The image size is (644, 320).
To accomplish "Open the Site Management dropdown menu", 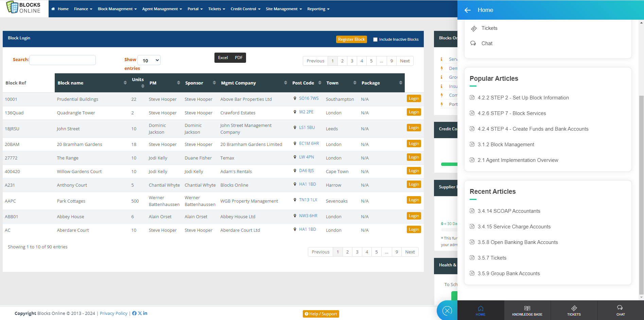I will coord(284,9).
